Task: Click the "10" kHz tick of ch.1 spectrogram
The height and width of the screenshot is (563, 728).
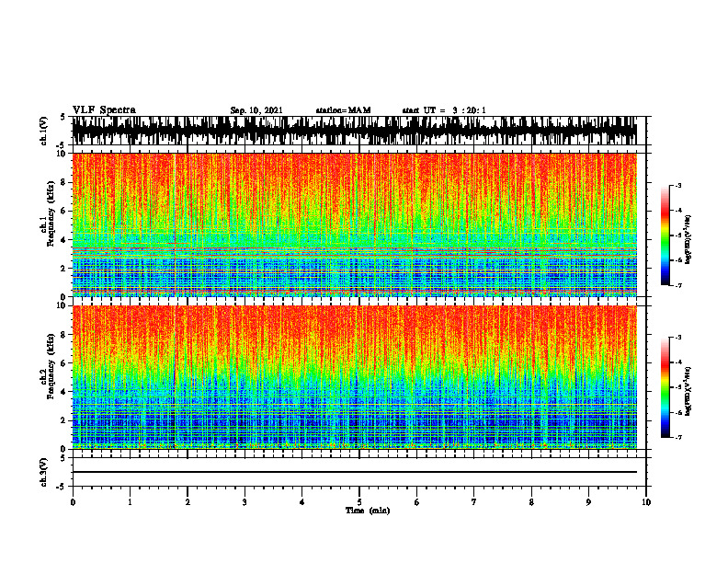Action: pyautogui.click(x=63, y=154)
